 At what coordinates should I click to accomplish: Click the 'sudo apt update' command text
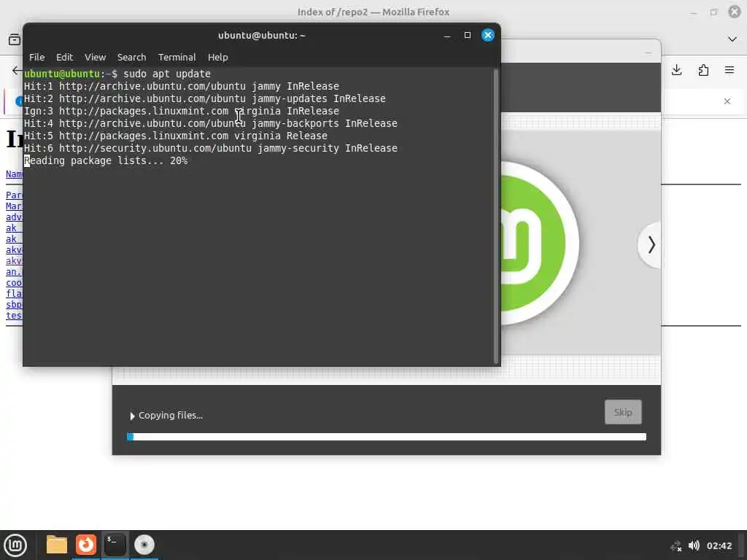click(x=167, y=74)
